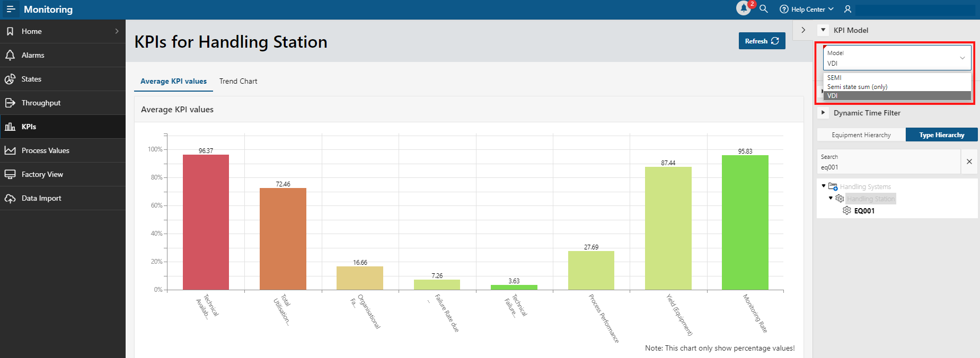
Task: Select the SEMI model option
Action: tap(834, 78)
